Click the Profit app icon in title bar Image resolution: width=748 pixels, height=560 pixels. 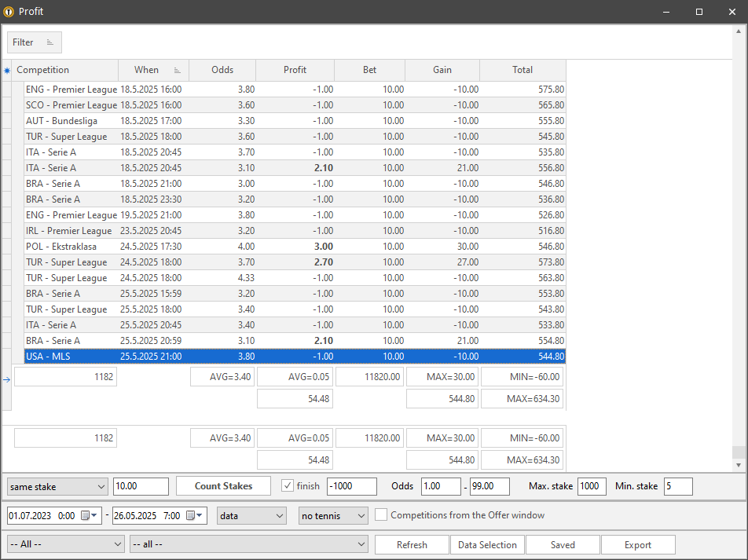9,12
